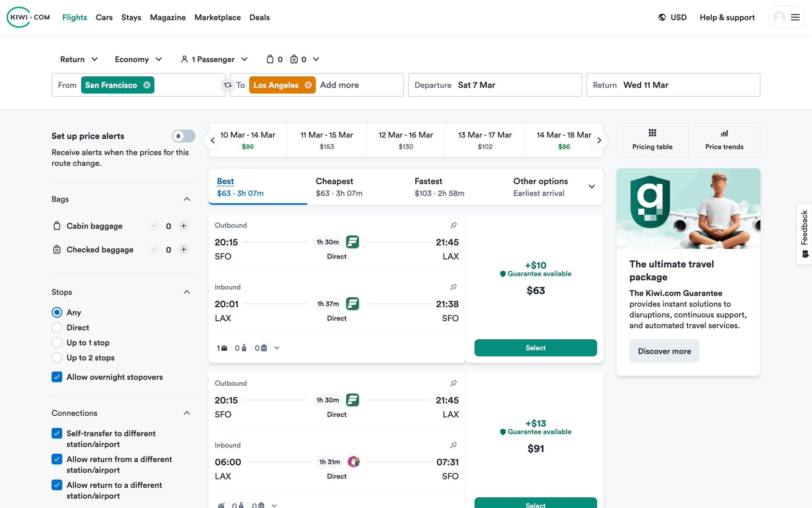The height and width of the screenshot is (508, 812).
Task: Select the Best results tab
Action: (x=258, y=187)
